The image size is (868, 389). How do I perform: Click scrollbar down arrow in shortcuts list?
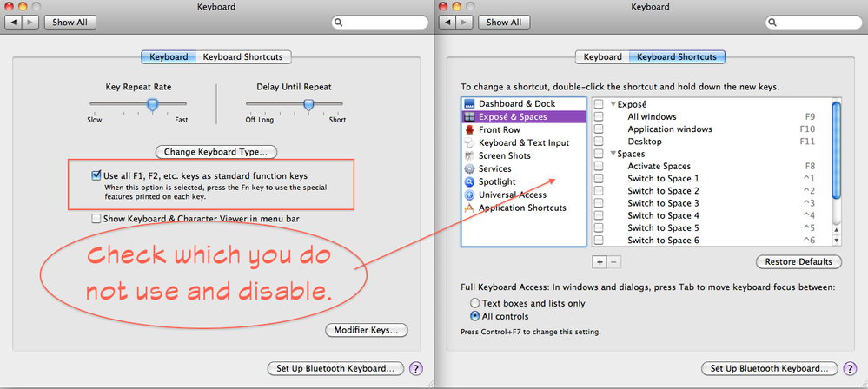point(837,240)
